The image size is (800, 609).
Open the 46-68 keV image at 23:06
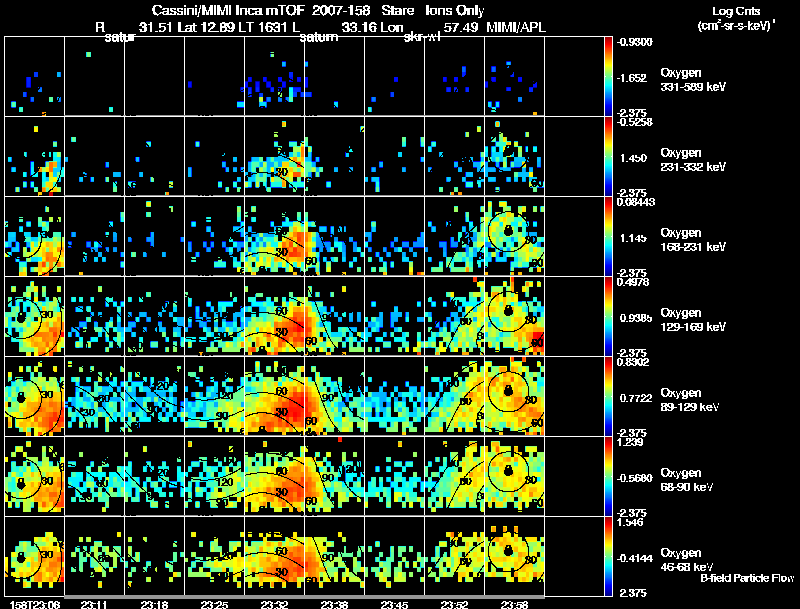(35, 556)
